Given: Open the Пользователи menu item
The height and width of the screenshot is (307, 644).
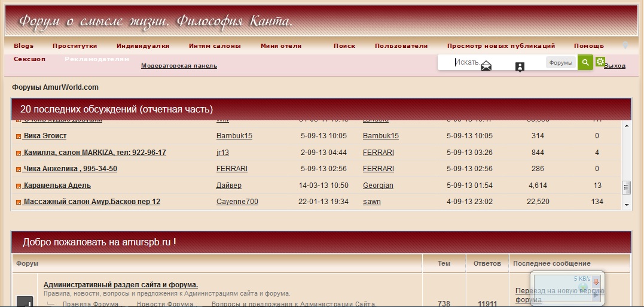Looking at the screenshot, I should [x=401, y=45].
